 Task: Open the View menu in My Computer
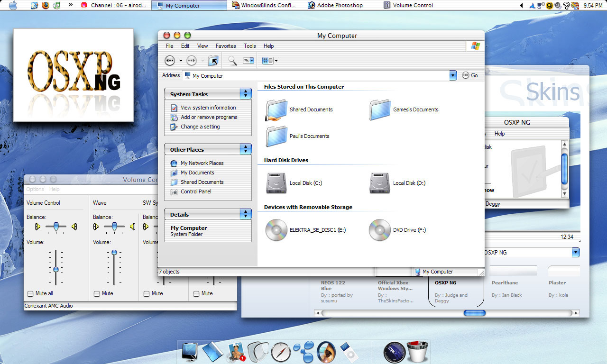(202, 46)
